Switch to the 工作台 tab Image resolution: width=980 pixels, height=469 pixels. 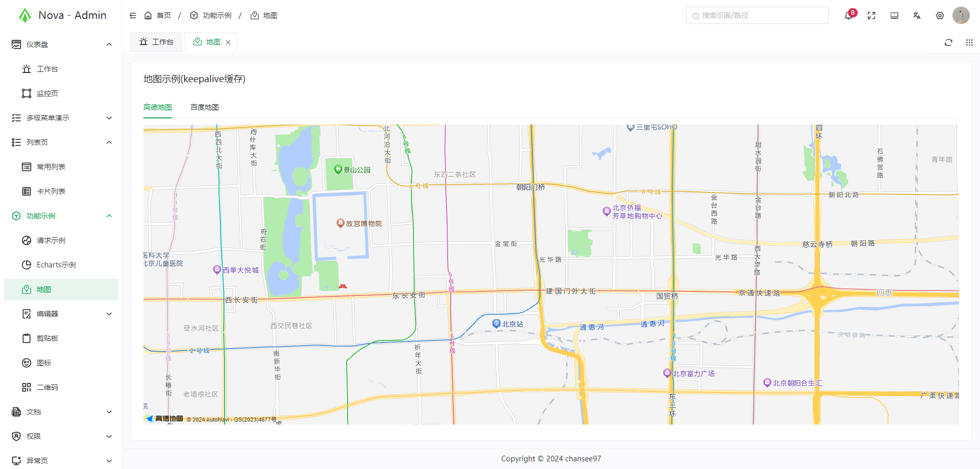click(157, 42)
